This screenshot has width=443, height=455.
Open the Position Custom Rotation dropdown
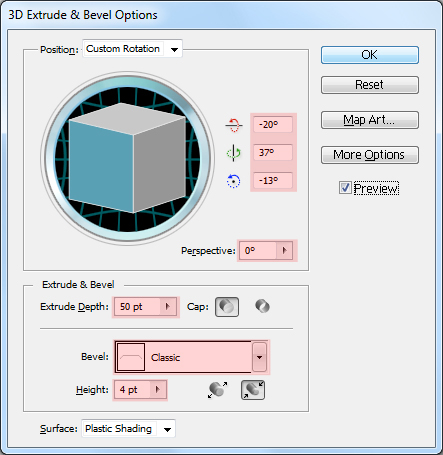174,49
